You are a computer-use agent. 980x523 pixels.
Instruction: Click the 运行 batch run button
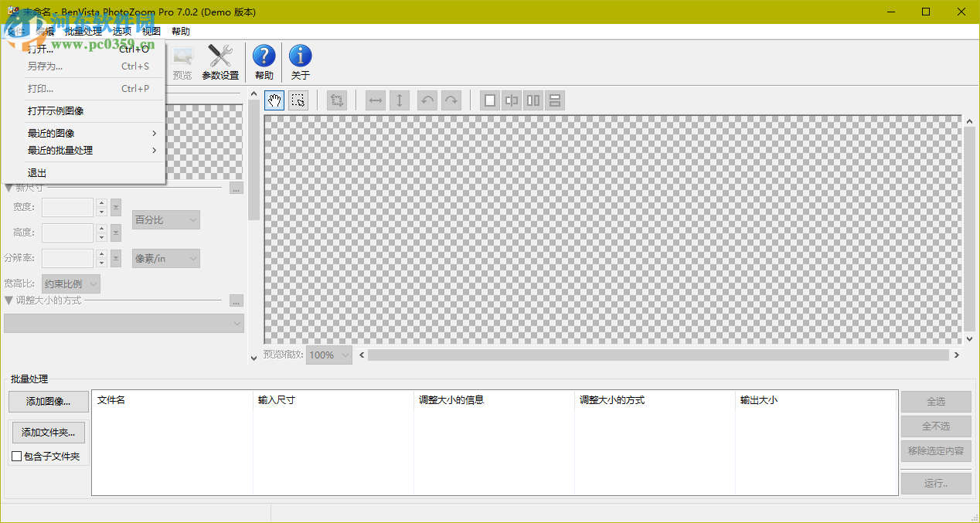(x=935, y=483)
